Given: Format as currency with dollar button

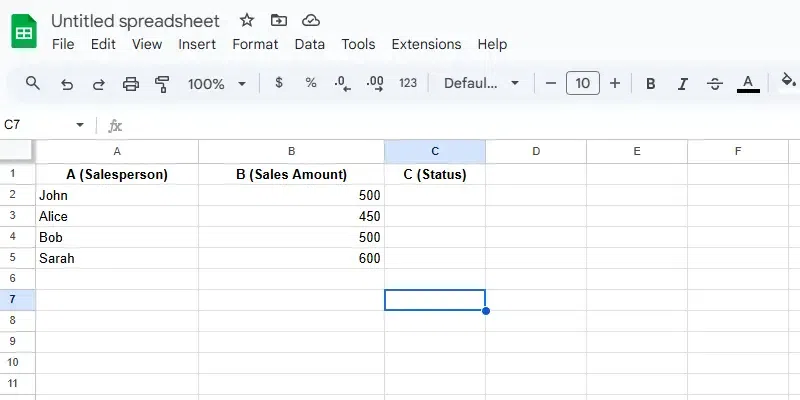Looking at the screenshot, I should [278, 83].
